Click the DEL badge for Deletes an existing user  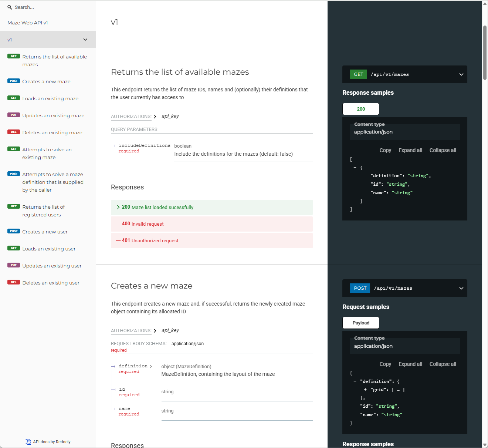click(x=14, y=282)
